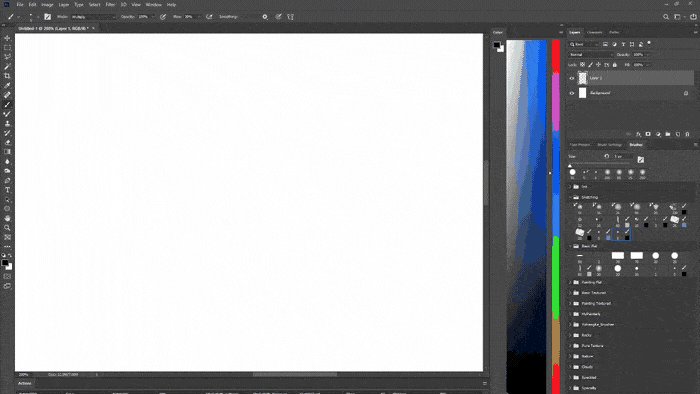Open the Actions panel tab at bottom
The width and height of the screenshot is (700, 394).
[x=25, y=383]
